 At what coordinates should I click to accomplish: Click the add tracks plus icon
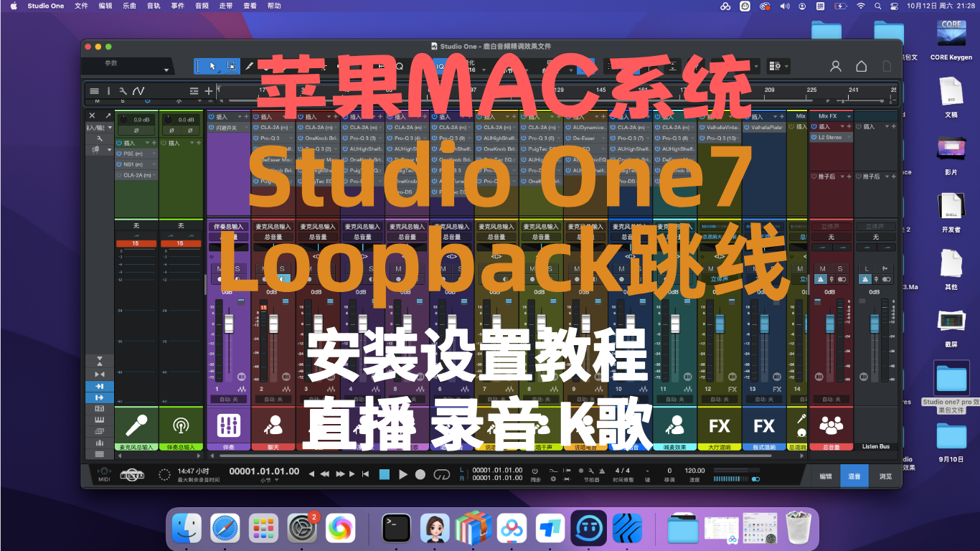click(x=209, y=91)
